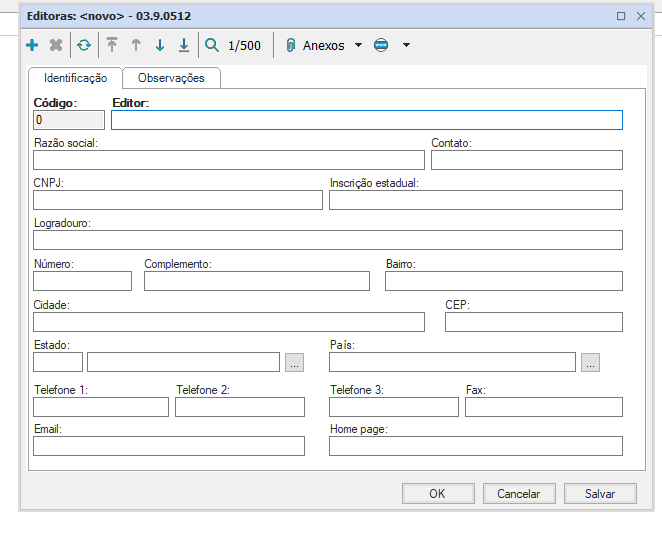
Task: Click the plus icon to add new record
Action: tap(32, 46)
